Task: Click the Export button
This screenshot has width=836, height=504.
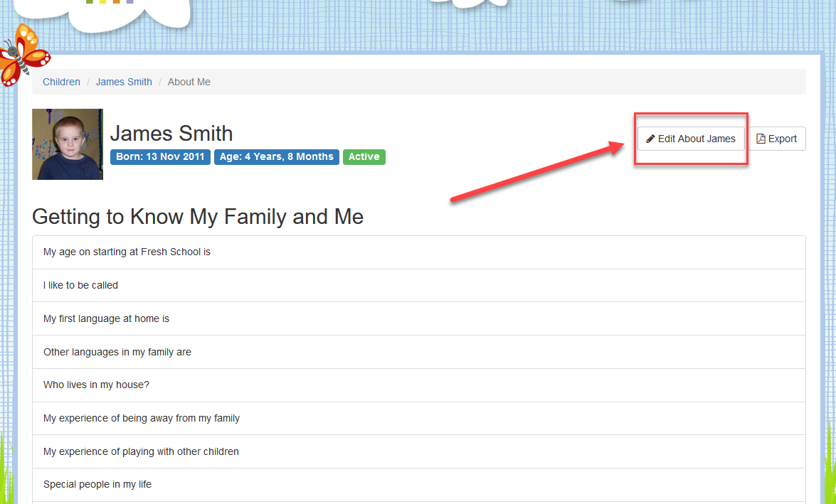Action: [777, 139]
